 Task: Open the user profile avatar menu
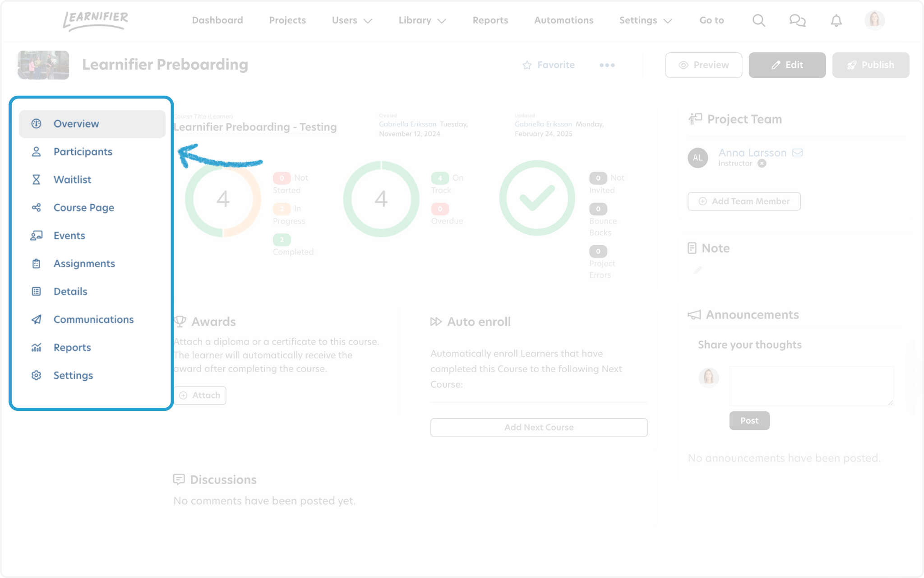click(x=874, y=20)
